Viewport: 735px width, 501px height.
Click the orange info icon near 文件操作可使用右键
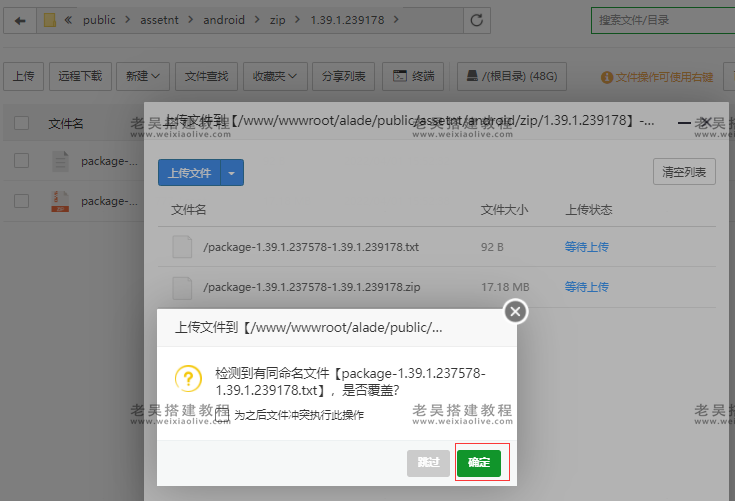click(x=607, y=77)
